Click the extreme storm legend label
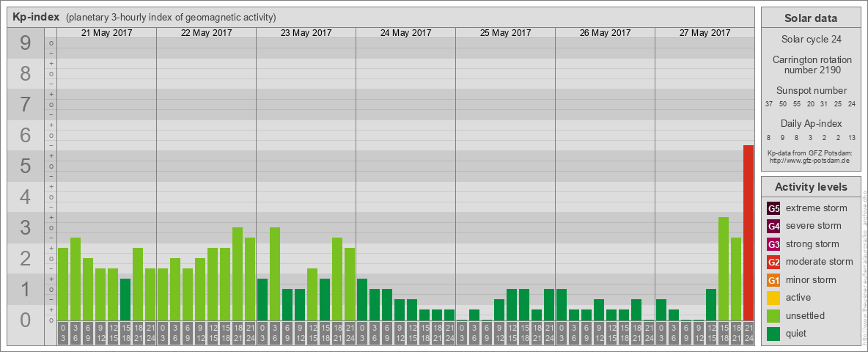The height and width of the screenshot is (352, 868). pyautogui.click(x=817, y=208)
